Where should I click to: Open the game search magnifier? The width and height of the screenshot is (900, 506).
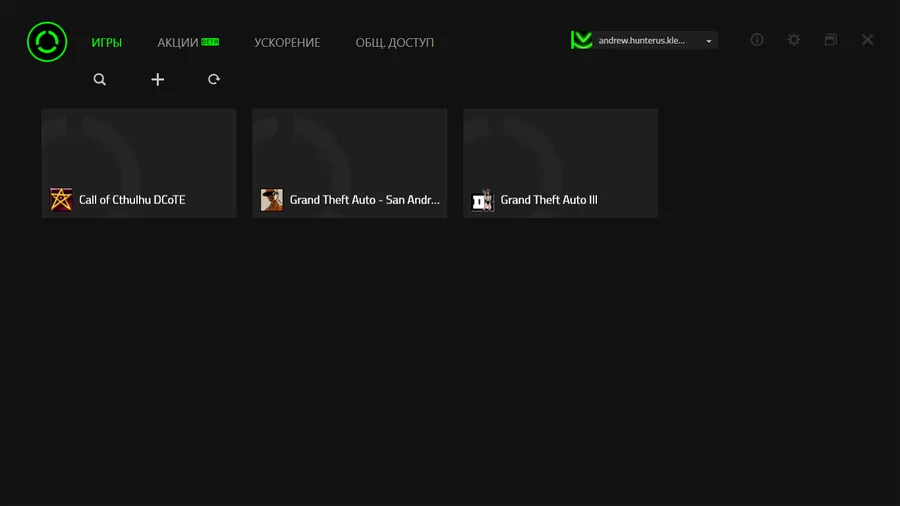pos(100,79)
